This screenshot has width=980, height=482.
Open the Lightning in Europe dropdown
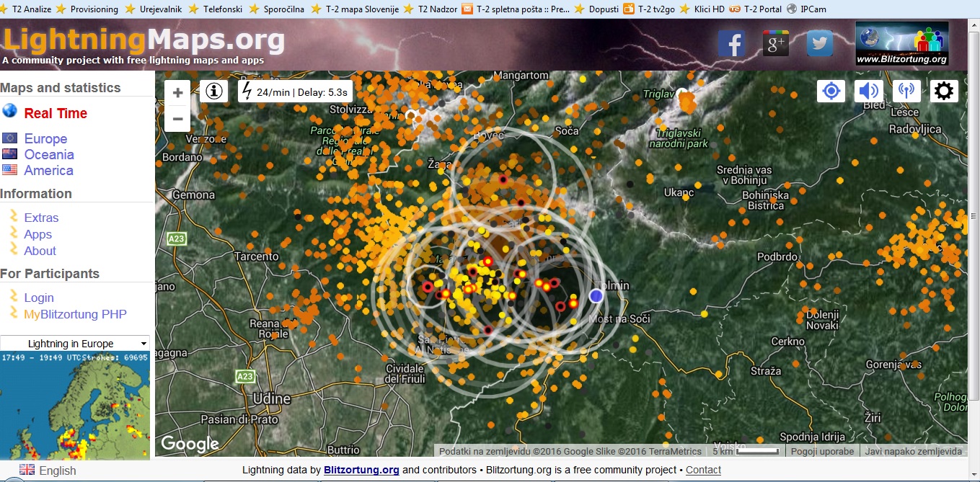pyautogui.click(x=75, y=344)
